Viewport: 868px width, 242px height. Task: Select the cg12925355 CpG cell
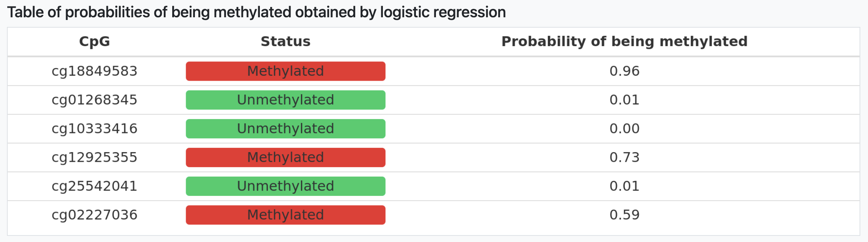(x=94, y=157)
